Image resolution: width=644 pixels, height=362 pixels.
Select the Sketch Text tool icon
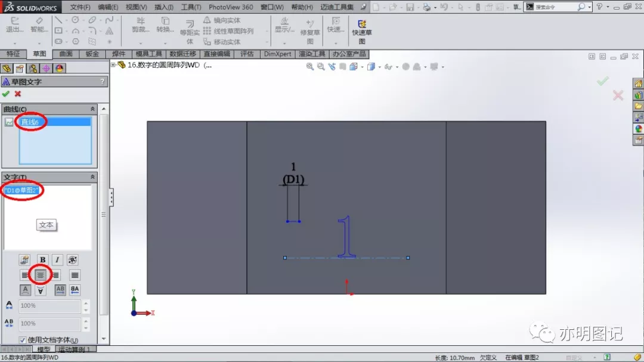(109, 31)
